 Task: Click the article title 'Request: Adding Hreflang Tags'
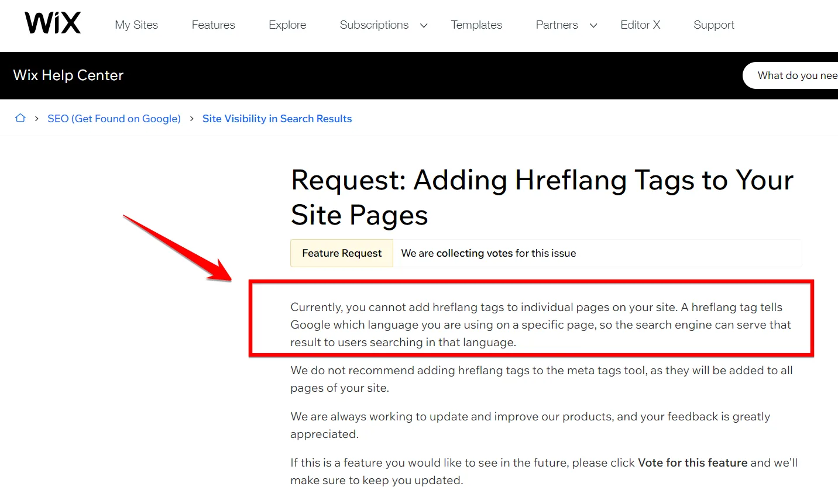[x=542, y=198]
